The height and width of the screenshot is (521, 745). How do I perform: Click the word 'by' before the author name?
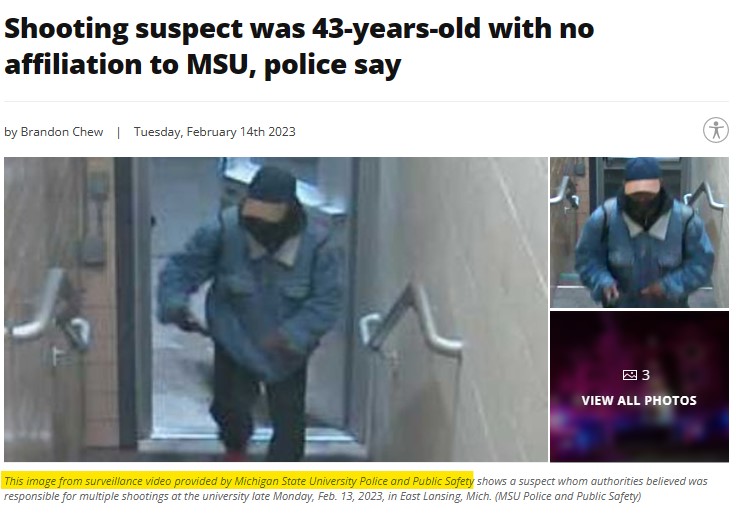(x=10, y=132)
